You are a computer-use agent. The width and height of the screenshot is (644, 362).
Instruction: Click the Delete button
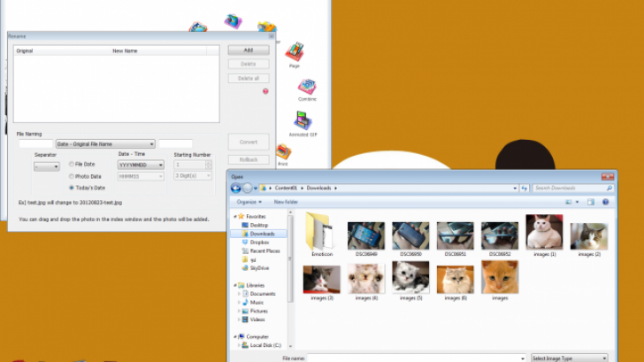(x=249, y=64)
